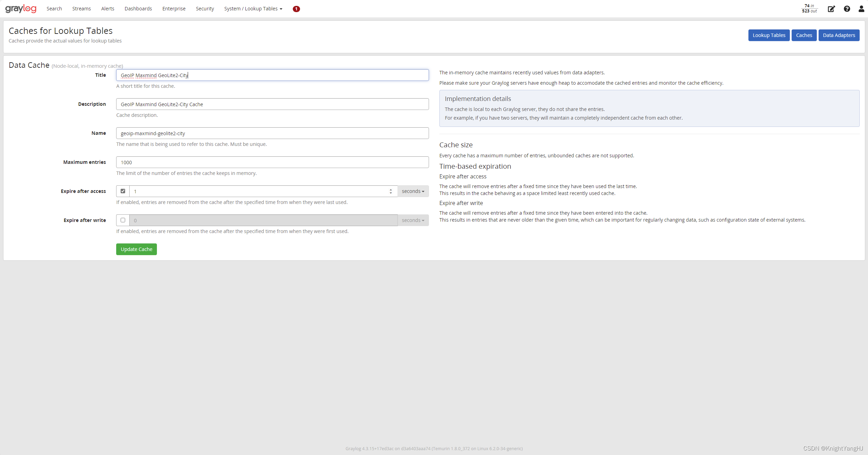The height and width of the screenshot is (455, 868).
Task: Enable the Expire after write checkbox
Action: click(x=122, y=220)
